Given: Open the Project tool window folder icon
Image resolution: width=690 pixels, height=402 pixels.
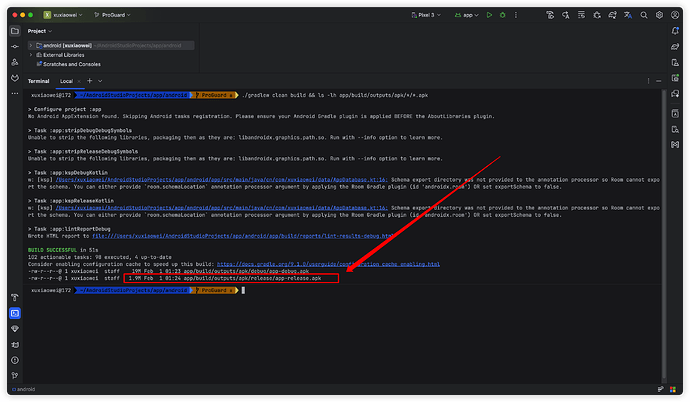Looking at the screenshot, I should click(15, 31).
